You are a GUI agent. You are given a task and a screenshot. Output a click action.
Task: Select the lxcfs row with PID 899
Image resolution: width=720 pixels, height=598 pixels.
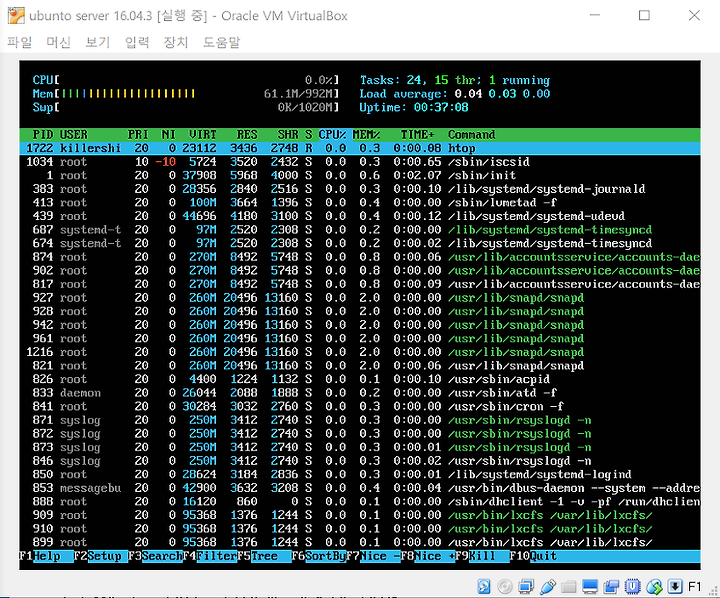[360, 542]
